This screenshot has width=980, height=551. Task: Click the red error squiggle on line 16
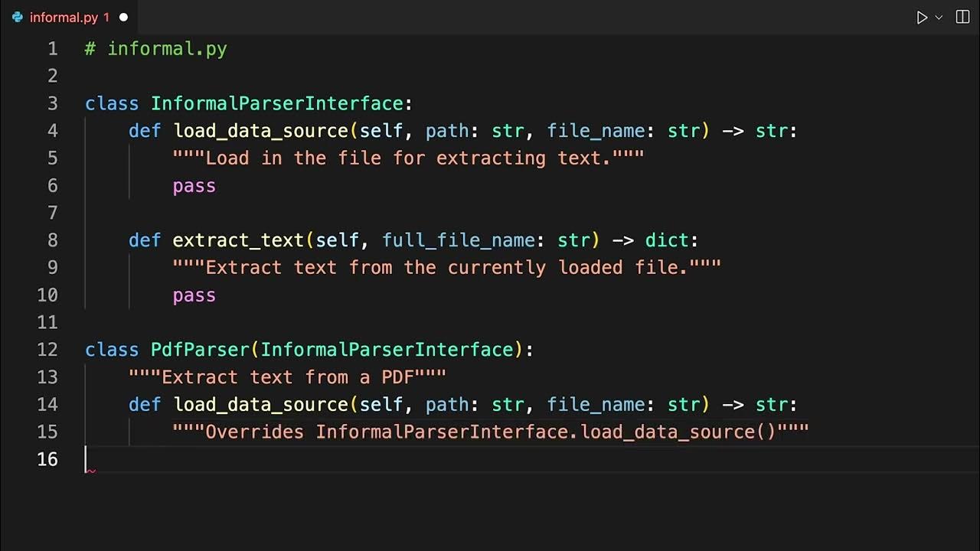click(x=90, y=470)
